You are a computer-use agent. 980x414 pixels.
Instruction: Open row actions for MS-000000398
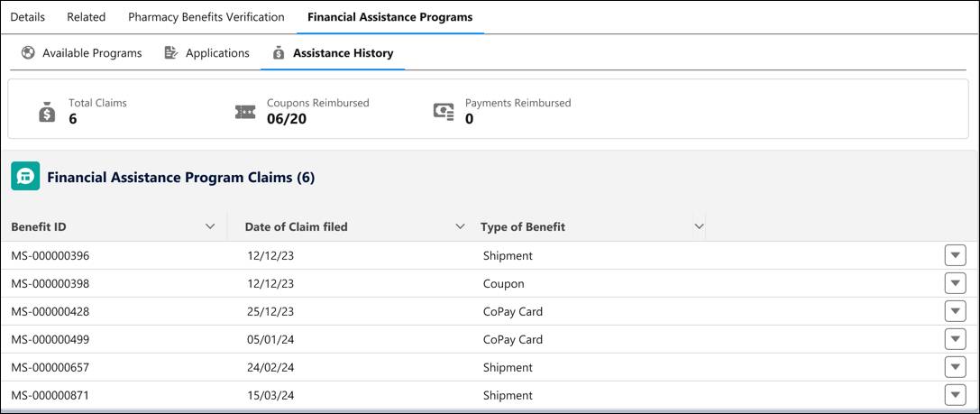click(955, 283)
